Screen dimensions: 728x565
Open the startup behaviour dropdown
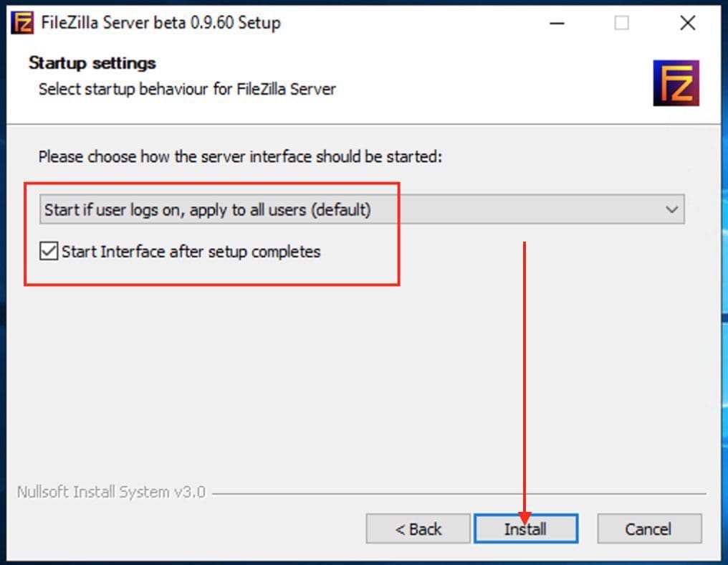tap(358, 209)
